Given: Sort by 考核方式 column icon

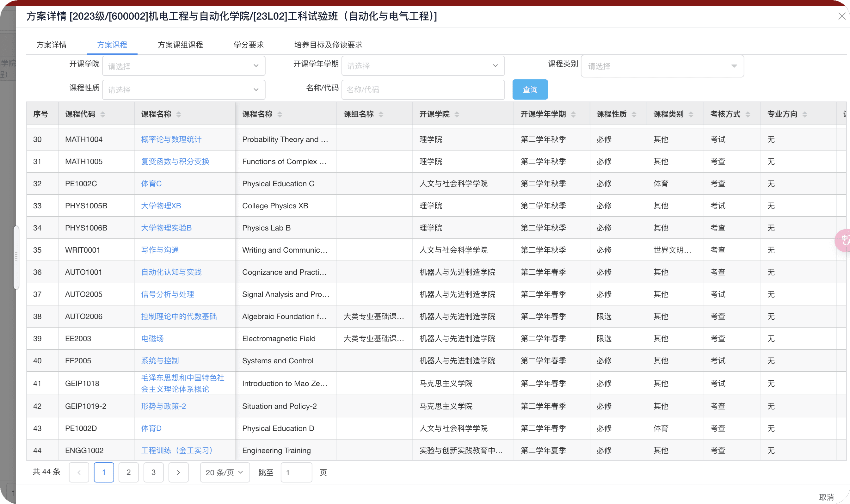Looking at the screenshot, I should pos(748,114).
